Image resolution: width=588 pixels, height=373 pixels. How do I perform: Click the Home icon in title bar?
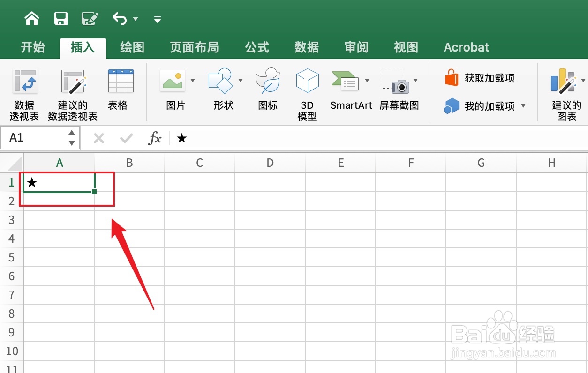[x=32, y=19]
